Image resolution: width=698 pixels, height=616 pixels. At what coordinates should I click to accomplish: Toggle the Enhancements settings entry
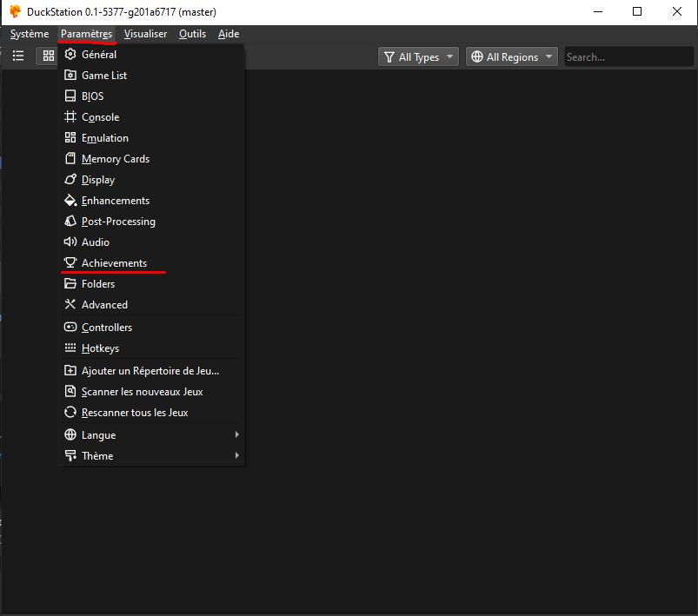[115, 200]
